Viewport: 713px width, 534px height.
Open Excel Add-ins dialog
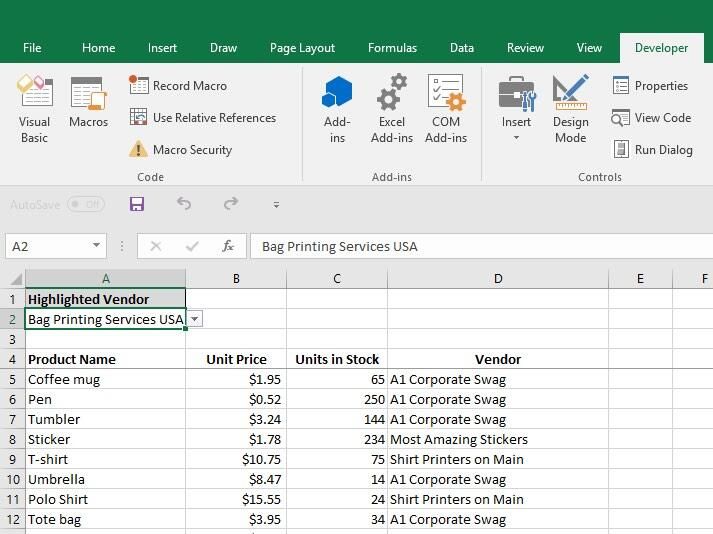[391, 109]
